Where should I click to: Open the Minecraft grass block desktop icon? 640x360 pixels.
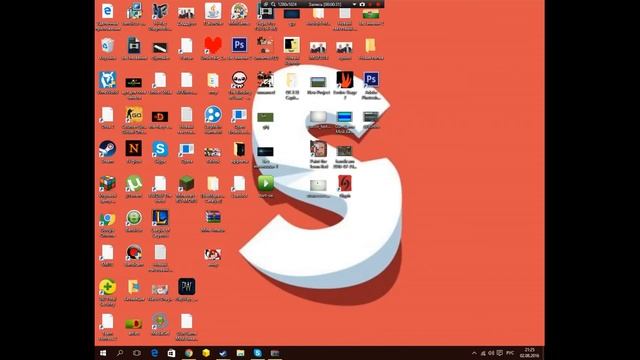pos(187,184)
